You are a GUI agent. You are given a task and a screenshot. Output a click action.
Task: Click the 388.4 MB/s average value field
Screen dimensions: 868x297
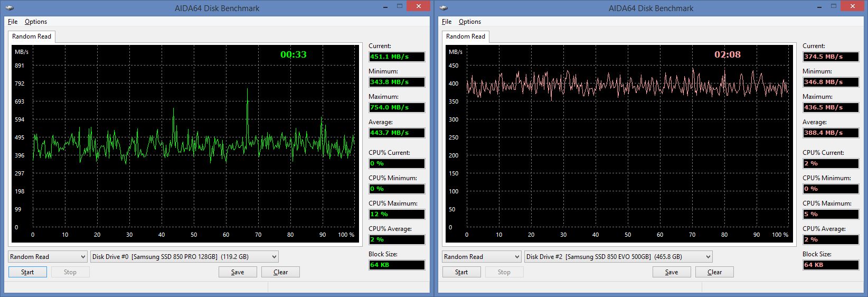pyautogui.click(x=831, y=133)
